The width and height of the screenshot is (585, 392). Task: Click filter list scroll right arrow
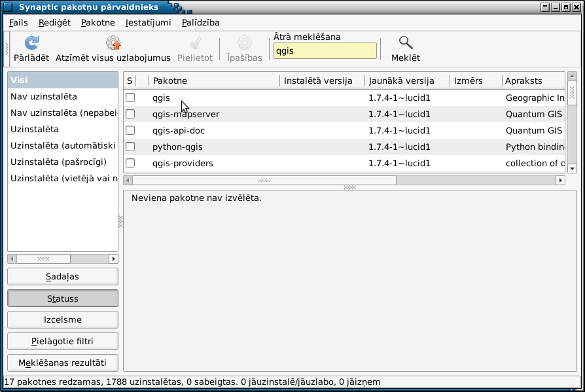click(113, 259)
